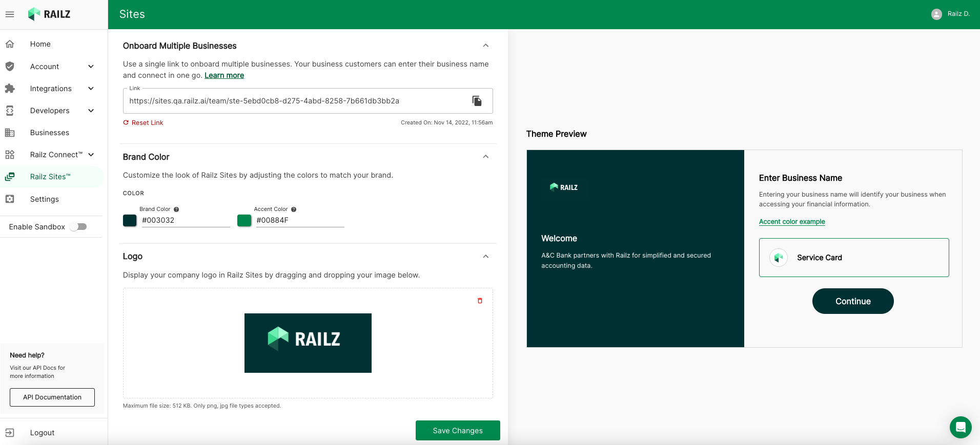
Task: Click the Home house icon
Action: click(x=10, y=44)
